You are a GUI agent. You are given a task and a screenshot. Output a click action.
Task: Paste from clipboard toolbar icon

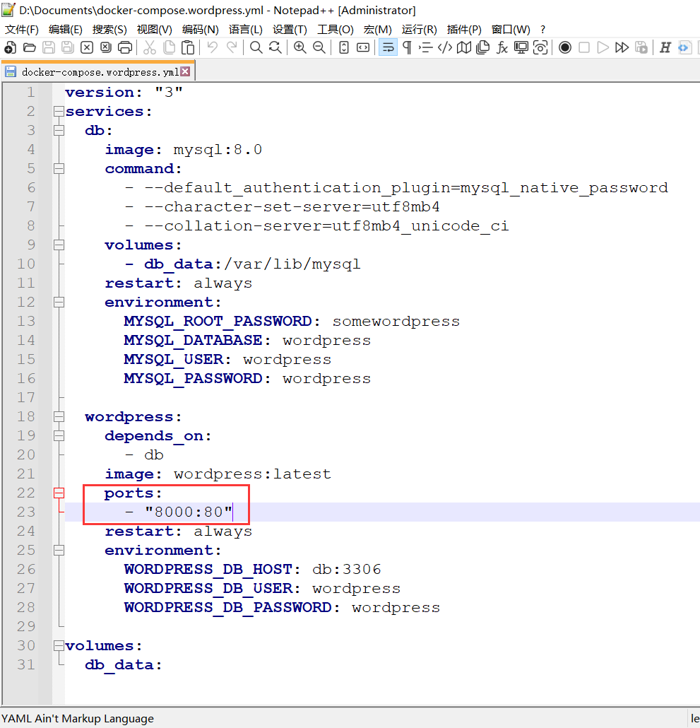pos(188,47)
